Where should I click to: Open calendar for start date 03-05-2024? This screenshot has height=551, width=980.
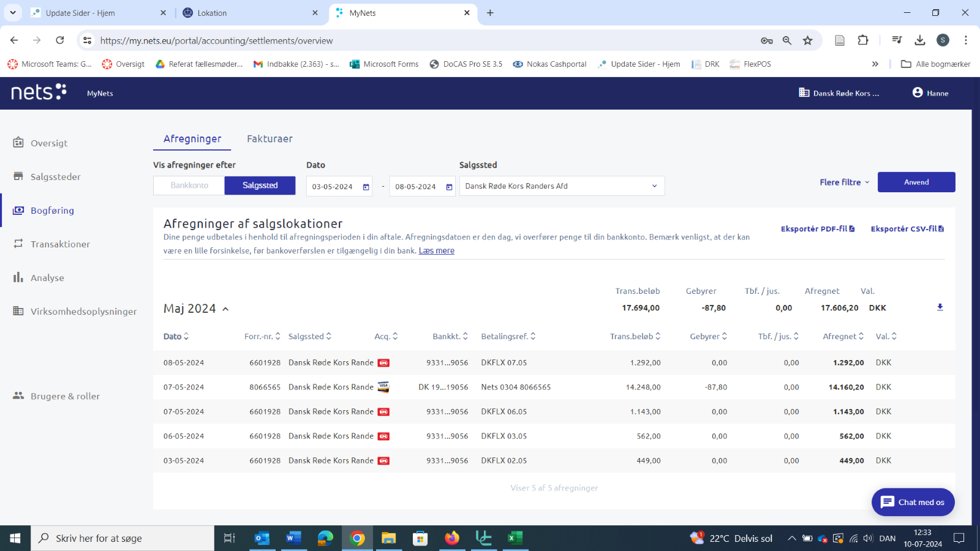[x=366, y=187]
